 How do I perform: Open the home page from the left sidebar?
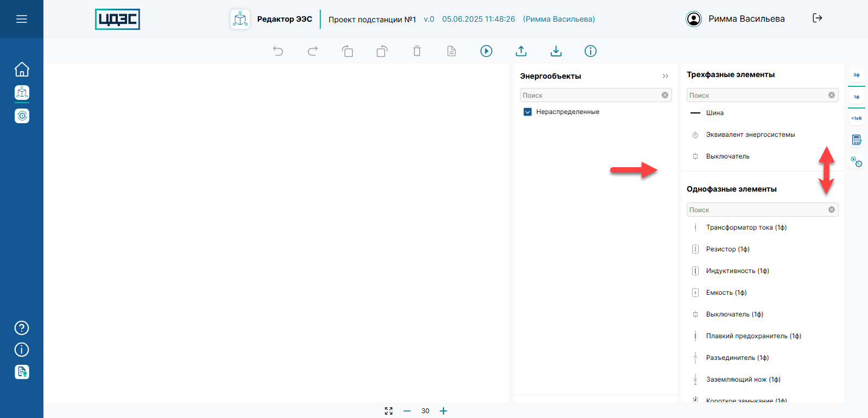[22, 69]
